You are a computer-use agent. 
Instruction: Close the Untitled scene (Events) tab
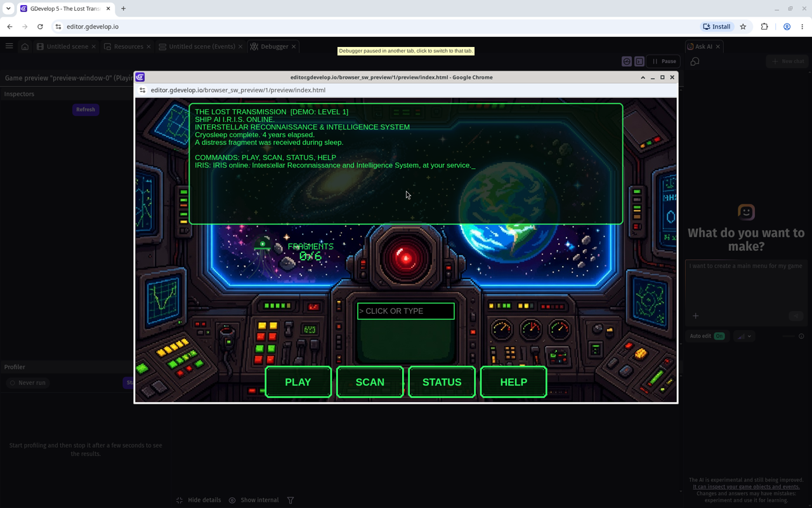click(240, 46)
